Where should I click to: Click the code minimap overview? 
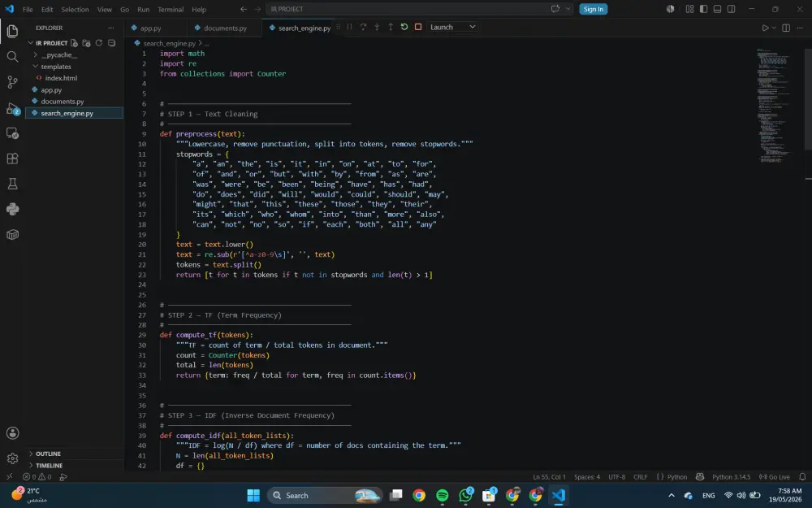pos(775,106)
